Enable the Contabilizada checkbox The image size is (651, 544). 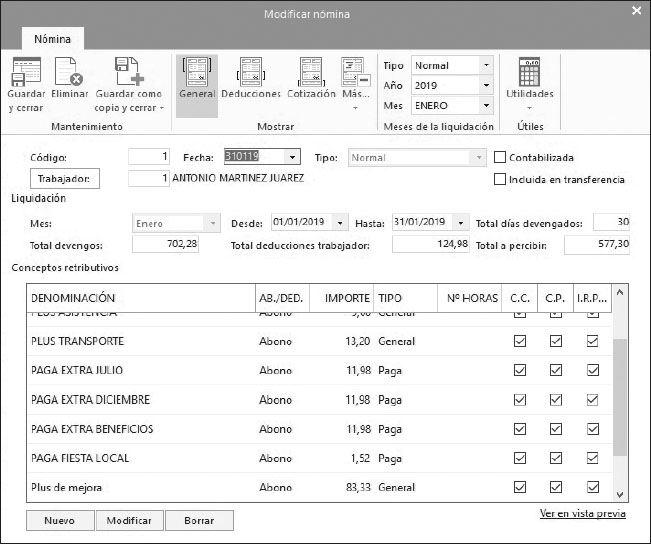pos(501,158)
